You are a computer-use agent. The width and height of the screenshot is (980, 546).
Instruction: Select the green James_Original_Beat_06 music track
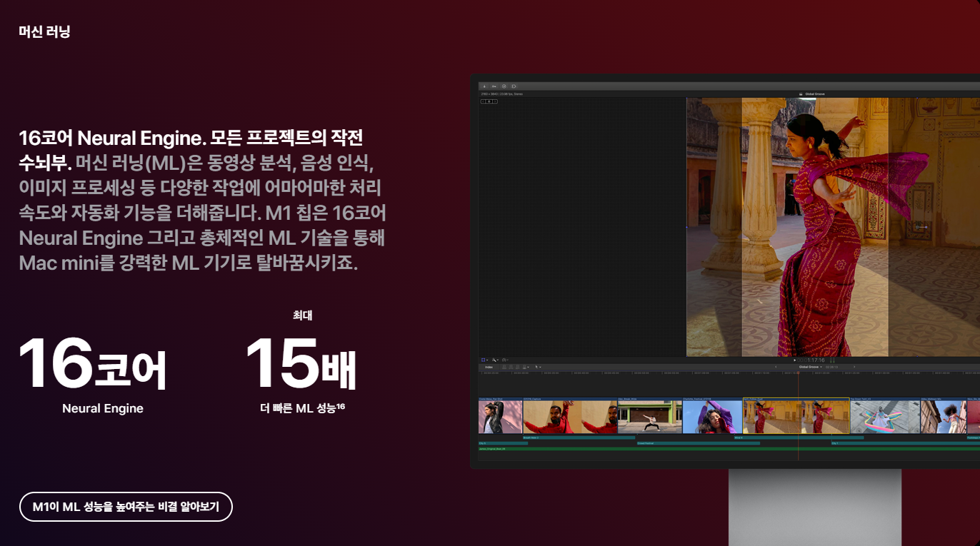(x=729, y=449)
